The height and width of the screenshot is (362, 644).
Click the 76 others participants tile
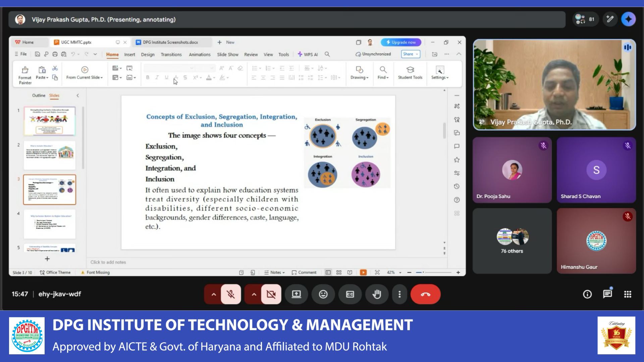(x=512, y=241)
